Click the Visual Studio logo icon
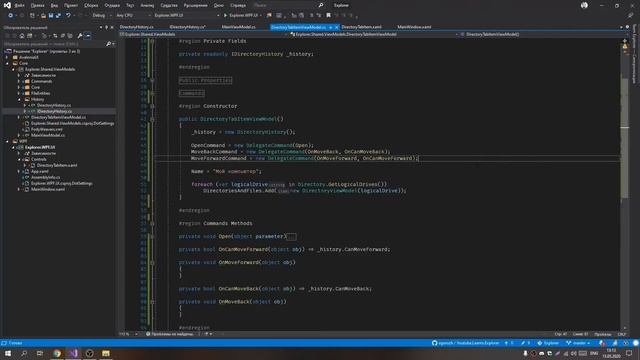The image size is (640, 360). pos(7,5)
